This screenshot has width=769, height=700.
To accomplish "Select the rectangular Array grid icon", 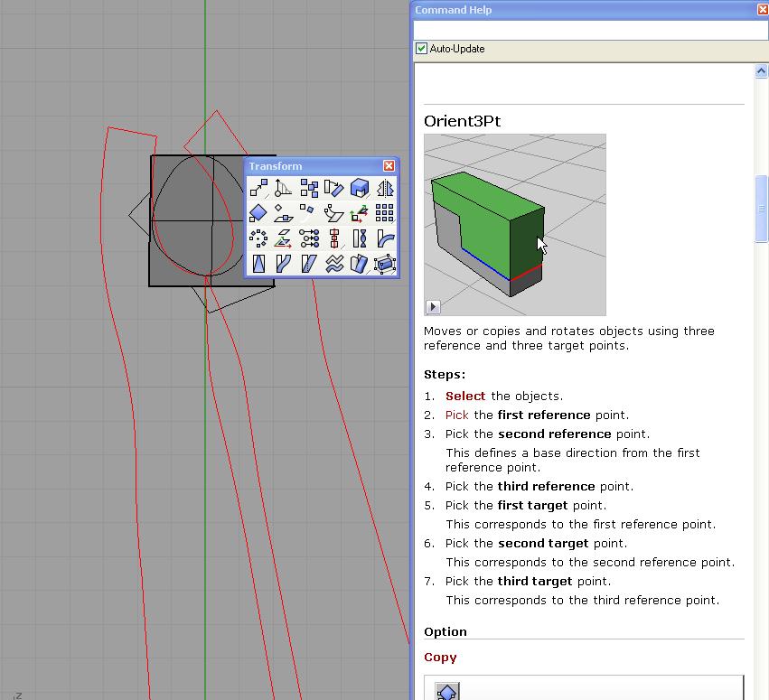I will 385,213.
